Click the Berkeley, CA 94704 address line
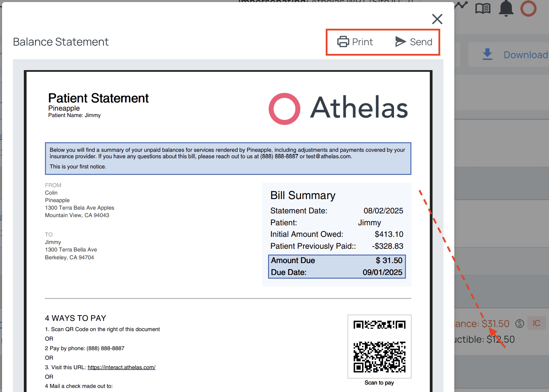The height and width of the screenshot is (392, 549). click(x=69, y=257)
